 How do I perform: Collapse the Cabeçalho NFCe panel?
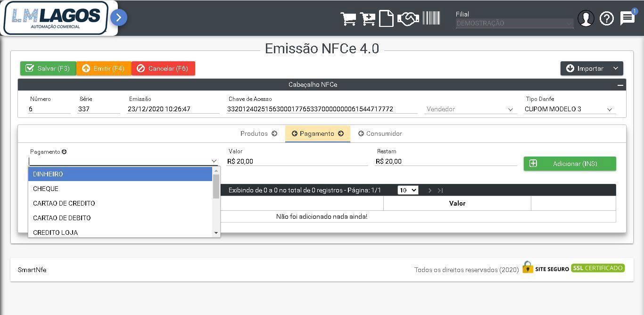click(x=620, y=85)
